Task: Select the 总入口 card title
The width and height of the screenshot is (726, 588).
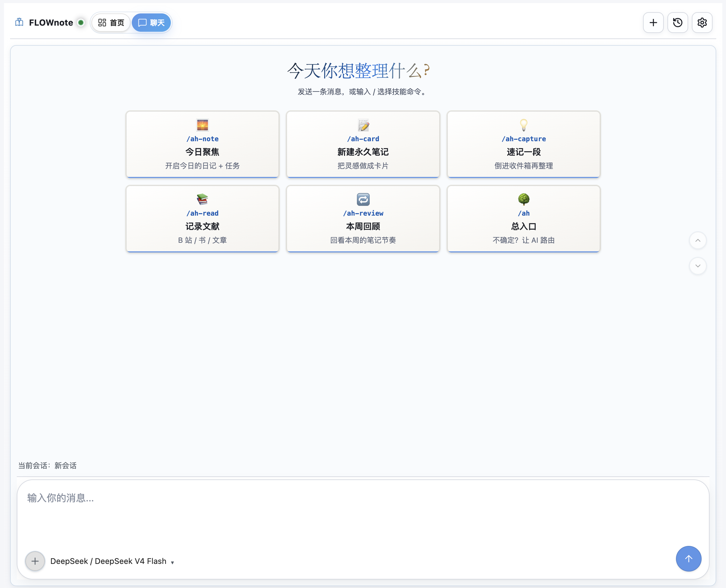Action: 524,226
